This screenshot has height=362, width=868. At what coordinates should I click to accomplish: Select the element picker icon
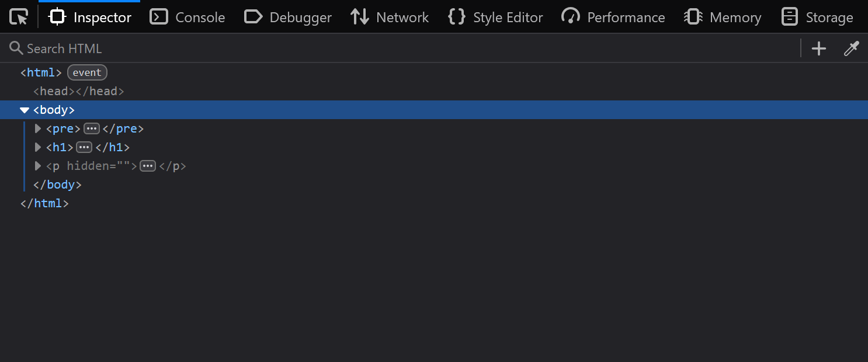pyautogui.click(x=18, y=17)
